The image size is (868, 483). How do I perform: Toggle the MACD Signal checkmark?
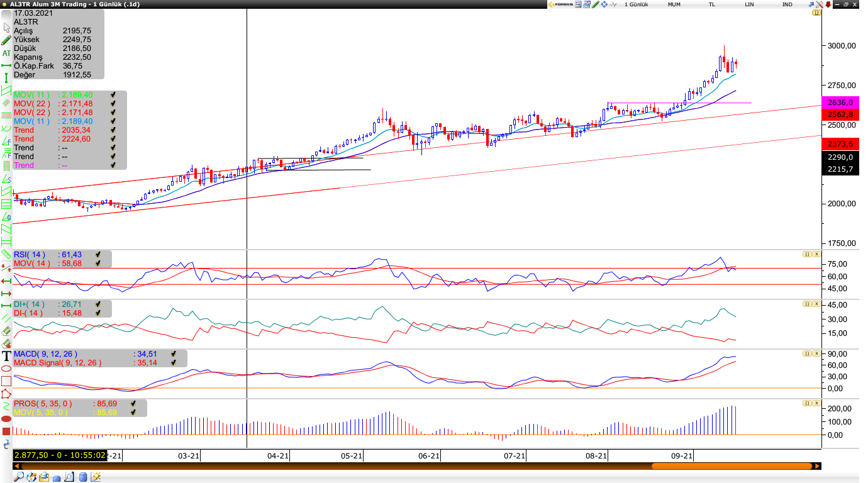coord(174,363)
